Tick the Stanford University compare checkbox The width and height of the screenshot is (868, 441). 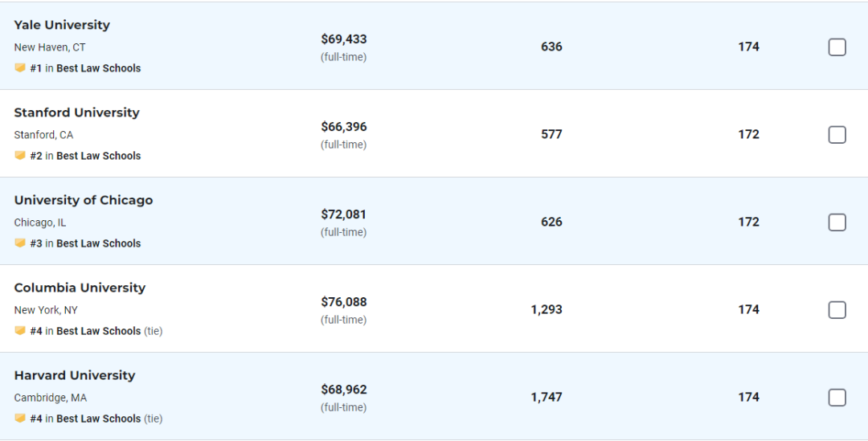coord(837,134)
